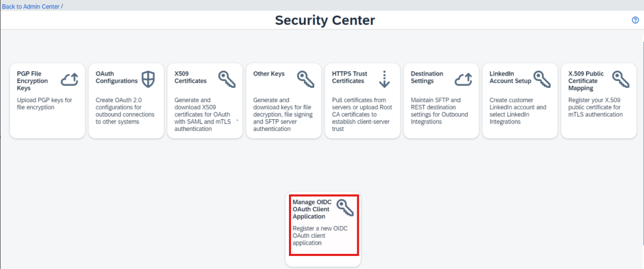Click the cloud icon on Destination Settings tile

[463, 79]
